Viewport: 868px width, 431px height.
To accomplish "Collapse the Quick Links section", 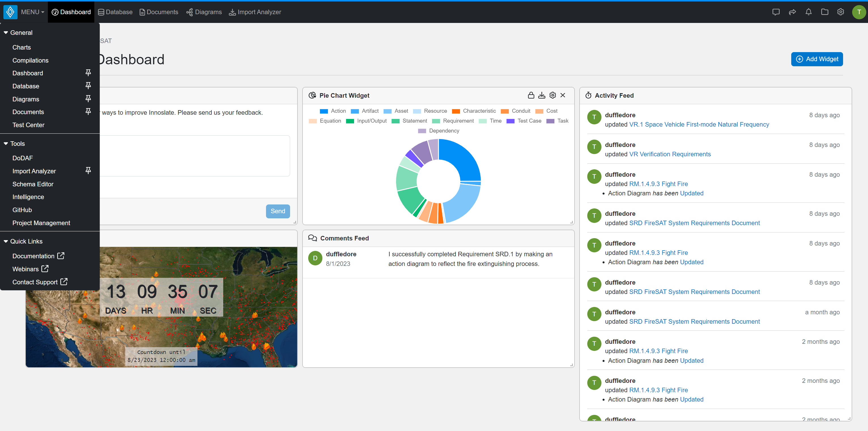I will (6, 241).
